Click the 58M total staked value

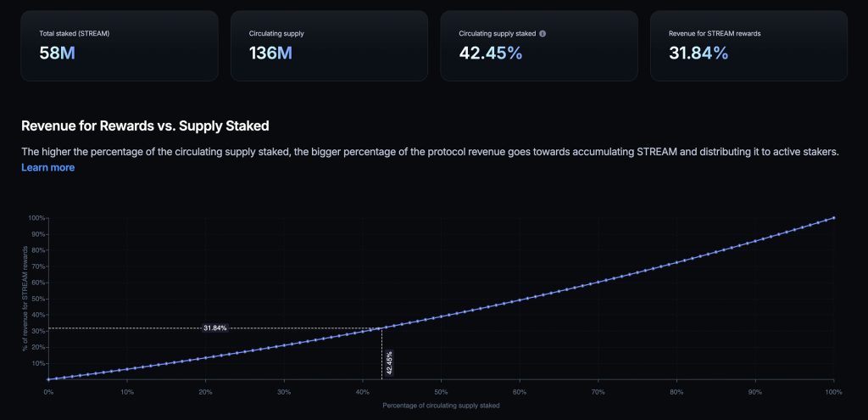58,53
